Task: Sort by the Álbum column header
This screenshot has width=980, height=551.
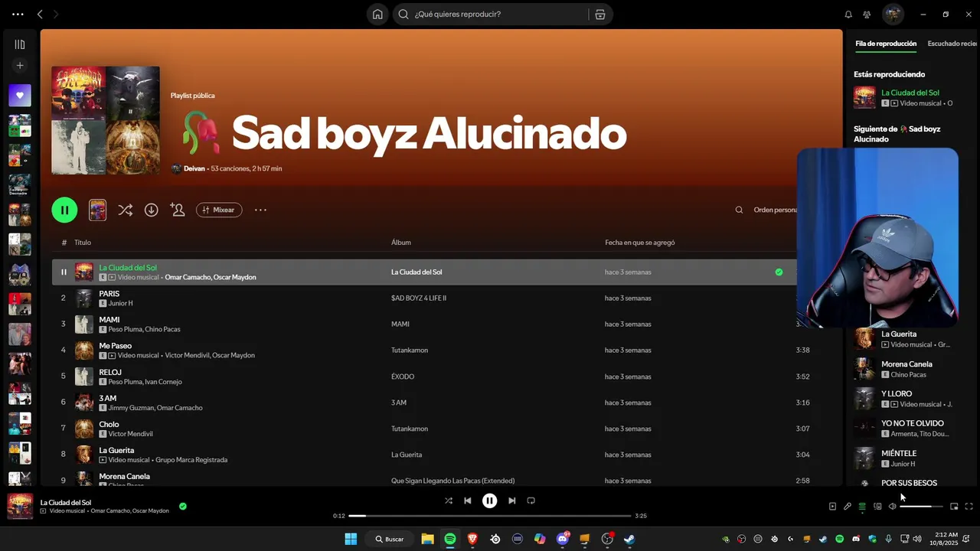Action: click(x=401, y=243)
